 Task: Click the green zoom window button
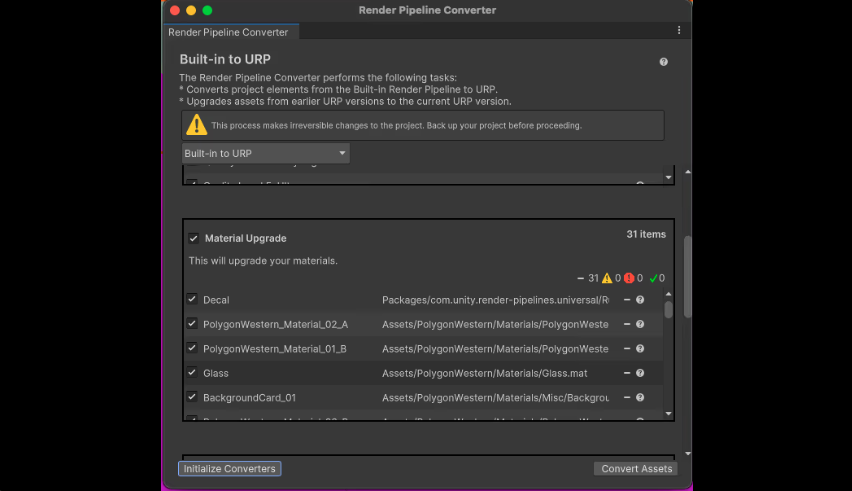pos(207,10)
